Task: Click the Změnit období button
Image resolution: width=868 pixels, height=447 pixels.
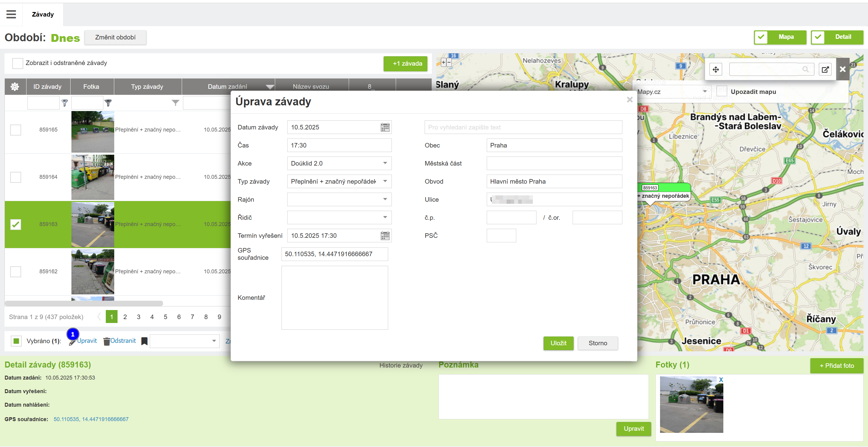Action: click(115, 37)
